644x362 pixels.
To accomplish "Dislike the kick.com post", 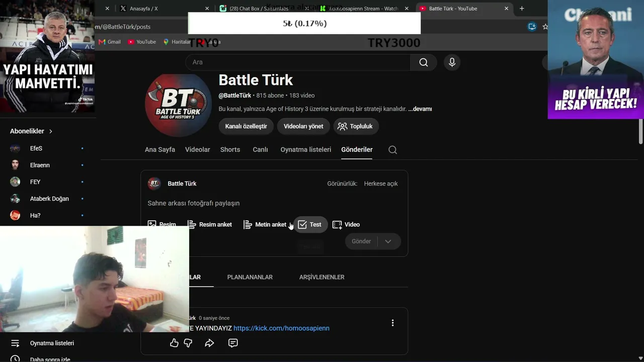I will point(188,343).
